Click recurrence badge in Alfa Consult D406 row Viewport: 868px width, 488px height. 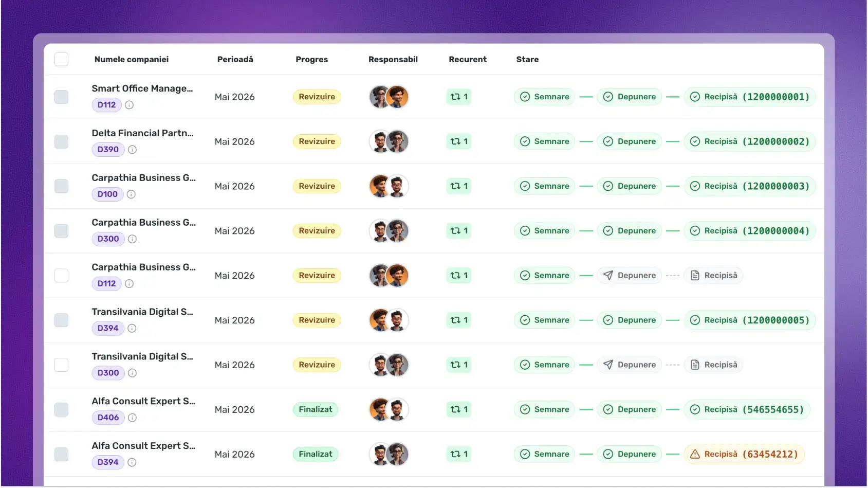pyautogui.click(x=459, y=409)
